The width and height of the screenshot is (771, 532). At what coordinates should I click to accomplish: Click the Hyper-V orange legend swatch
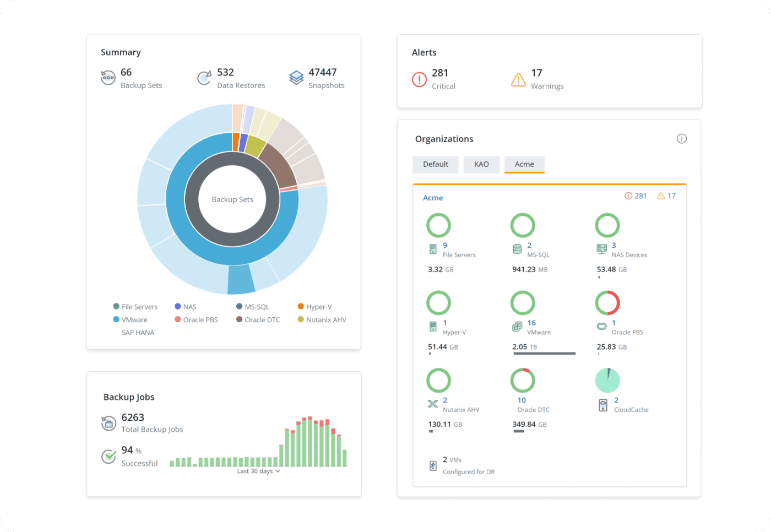(x=301, y=306)
